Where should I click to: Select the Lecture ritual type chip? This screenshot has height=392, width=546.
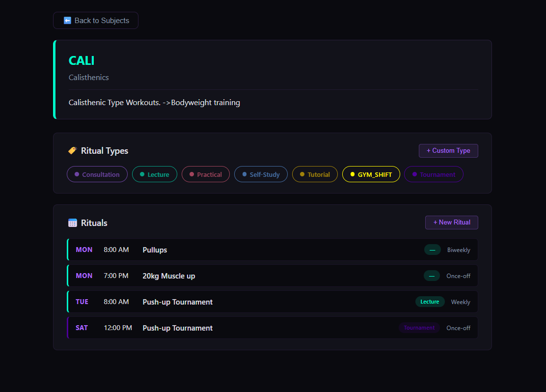coord(155,174)
